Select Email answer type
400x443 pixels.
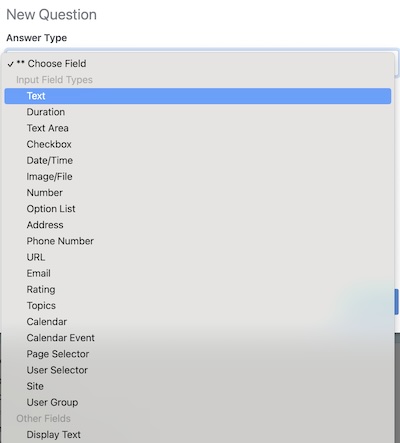tap(198, 273)
